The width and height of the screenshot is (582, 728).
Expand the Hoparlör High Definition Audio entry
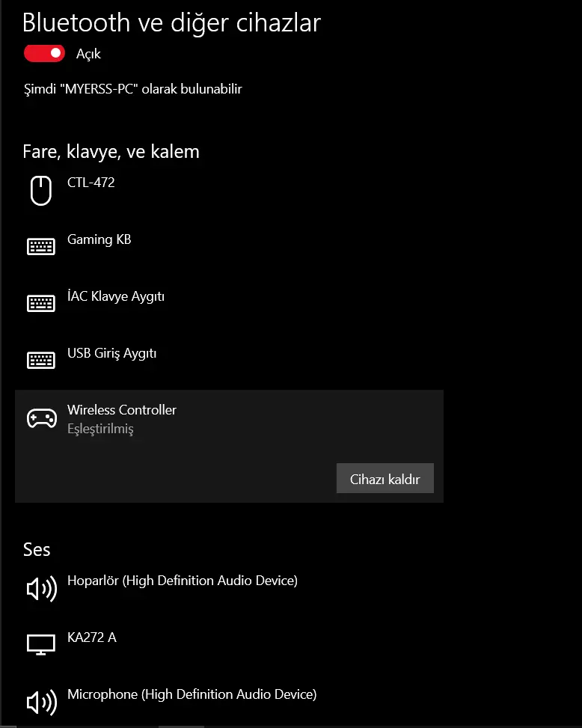229,589
